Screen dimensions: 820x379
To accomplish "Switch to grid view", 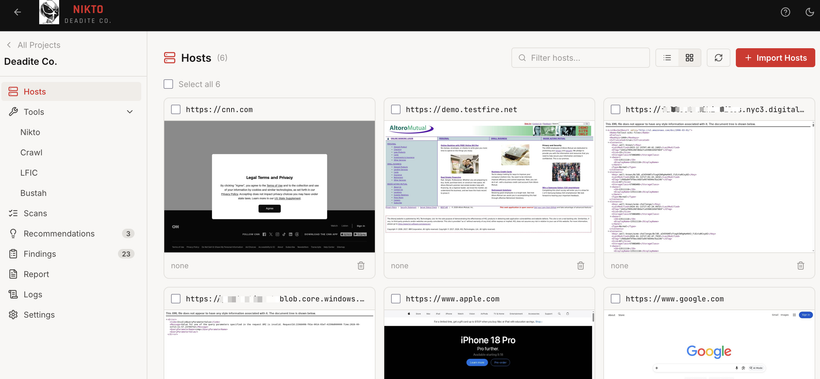I will [689, 58].
